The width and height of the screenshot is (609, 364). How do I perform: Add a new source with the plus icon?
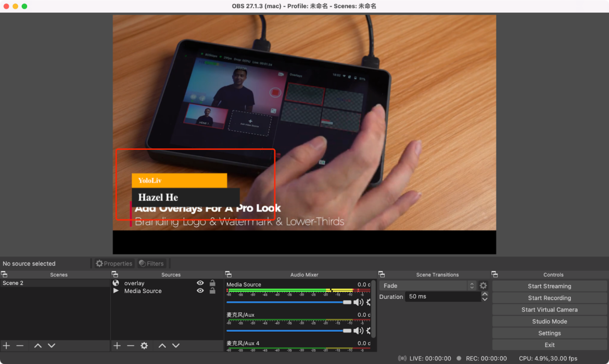tap(117, 345)
